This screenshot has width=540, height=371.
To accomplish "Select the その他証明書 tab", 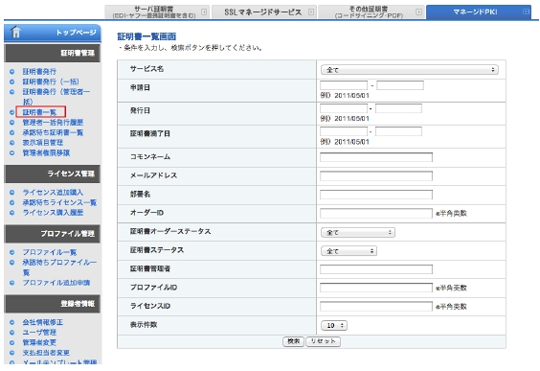I will coord(371,12).
